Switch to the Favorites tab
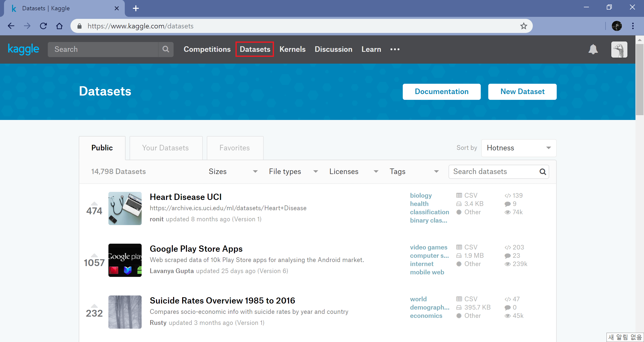644x342 pixels. (x=235, y=148)
